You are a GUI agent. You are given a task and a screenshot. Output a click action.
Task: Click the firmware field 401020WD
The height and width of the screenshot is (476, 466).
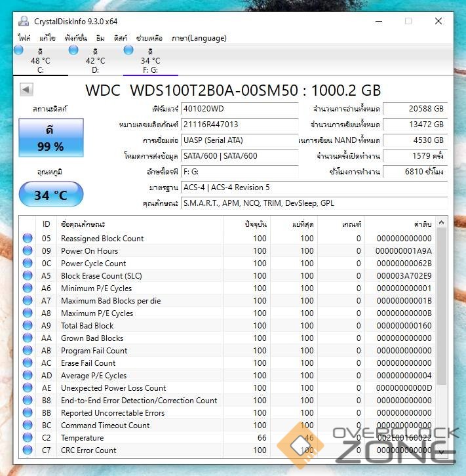240,109
